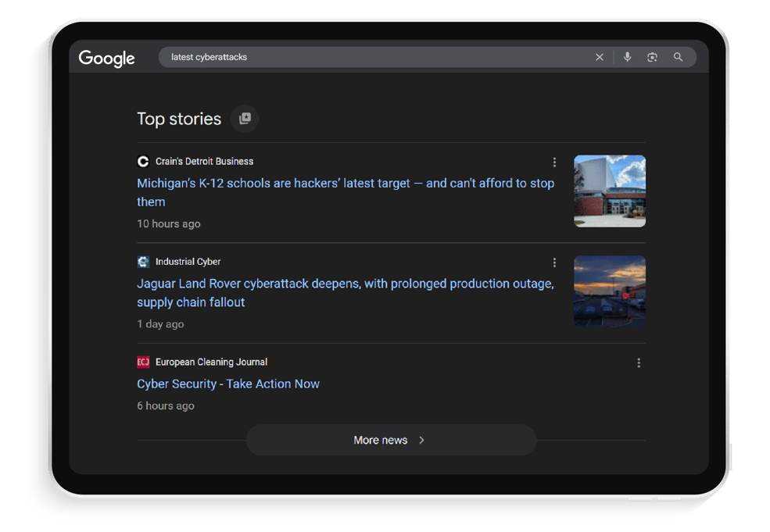Click the school building thumbnail image
Image resolution: width=770 pixels, height=532 pixels.
point(610,191)
